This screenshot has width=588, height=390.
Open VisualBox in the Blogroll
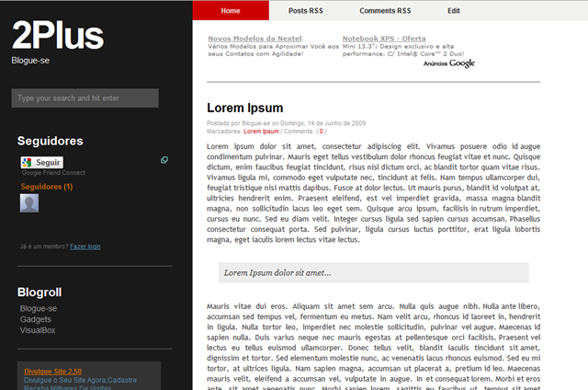coord(38,330)
